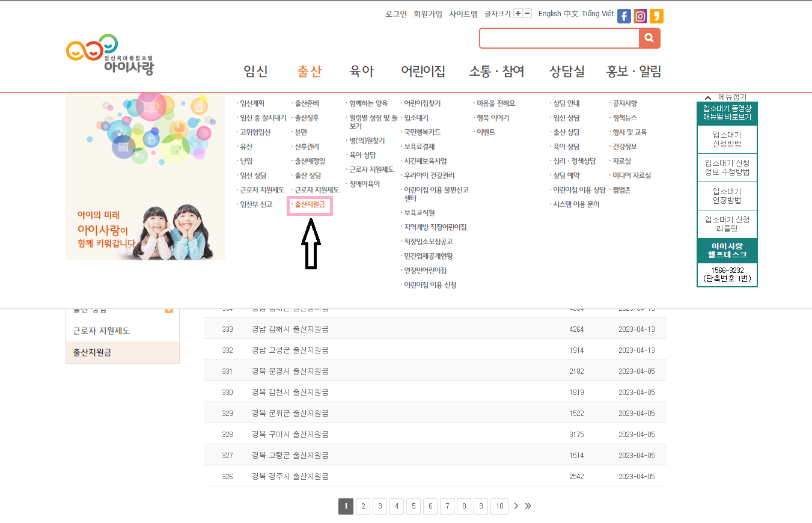Screen dimensions: 812x523
Task: Click inside the search input field
Action: 558,38
